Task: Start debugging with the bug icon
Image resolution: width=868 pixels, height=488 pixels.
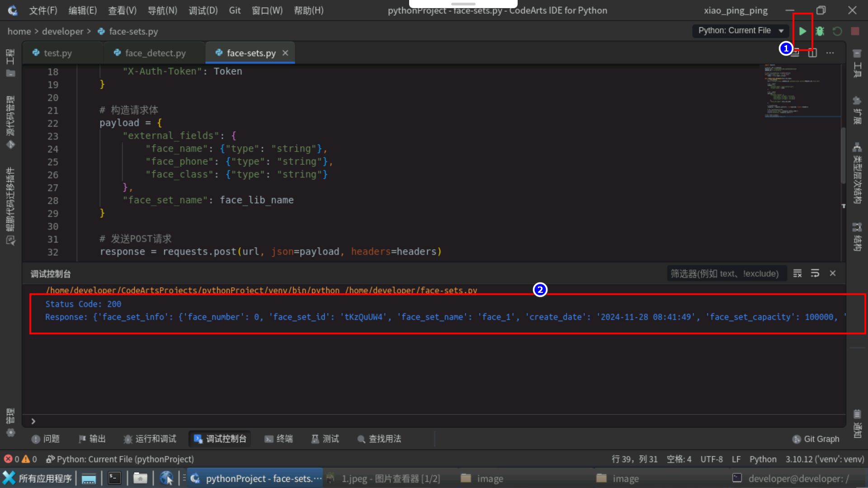Action: click(x=820, y=31)
